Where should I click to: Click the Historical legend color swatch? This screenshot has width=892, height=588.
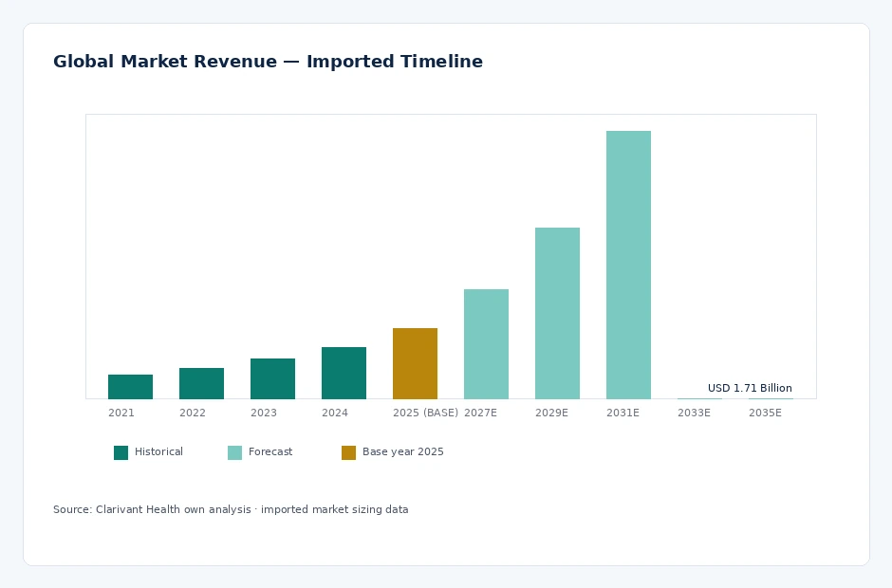coord(121,452)
